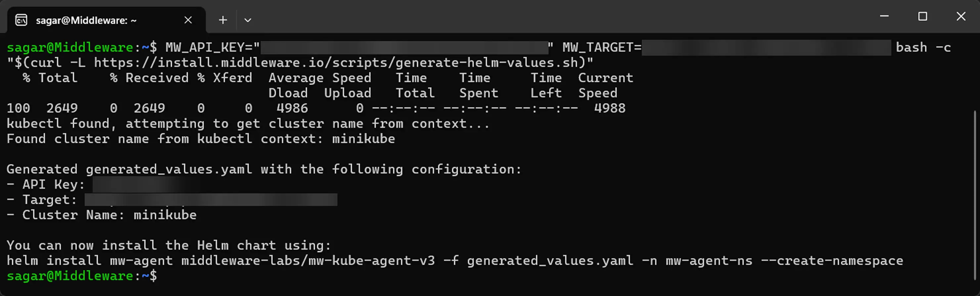Click the maximize window icon

click(922, 16)
